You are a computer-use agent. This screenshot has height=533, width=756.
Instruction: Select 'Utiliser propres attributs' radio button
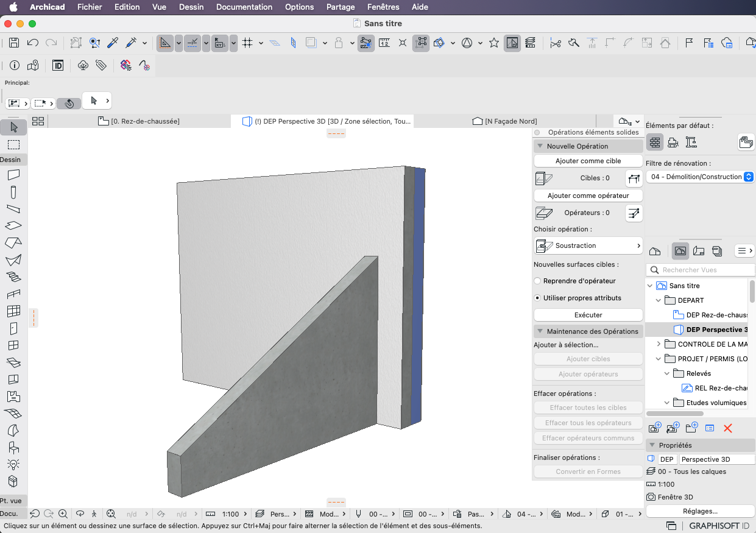tap(537, 298)
